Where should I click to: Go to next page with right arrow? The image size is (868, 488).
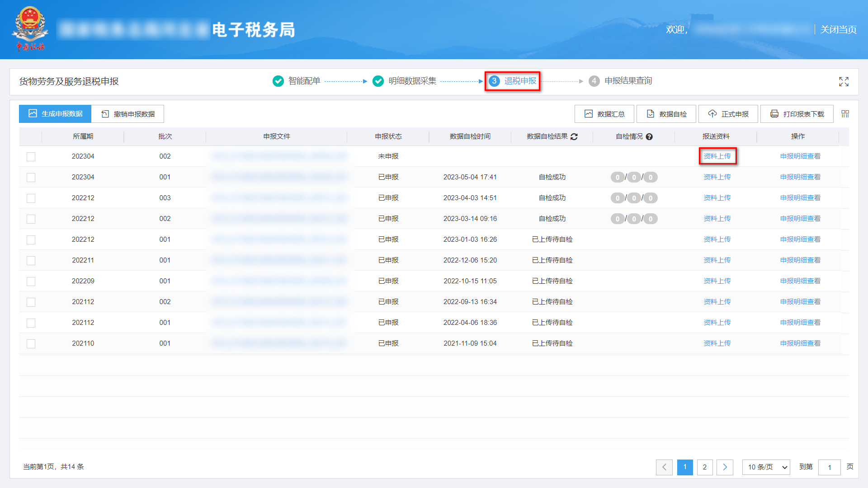click(x=725, y=467)
